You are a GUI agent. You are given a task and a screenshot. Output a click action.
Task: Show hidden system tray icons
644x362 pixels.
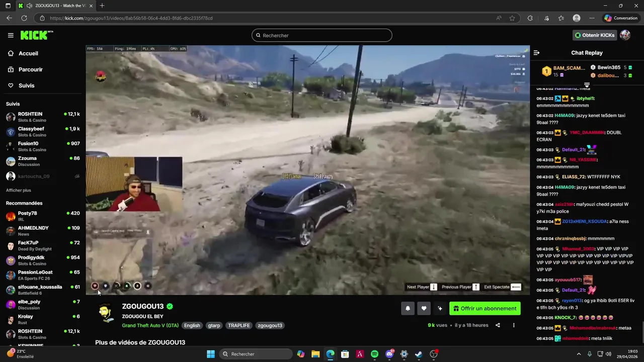(x=579, y=354)
